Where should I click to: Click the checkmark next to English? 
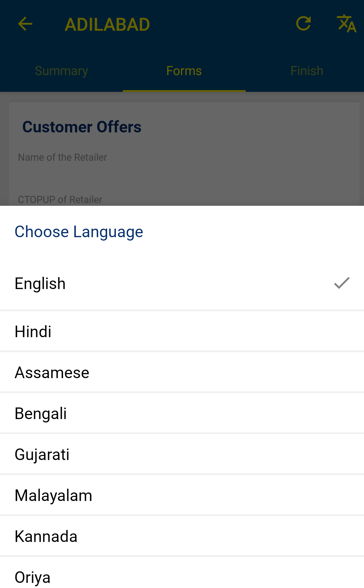[x=341, y=283]
